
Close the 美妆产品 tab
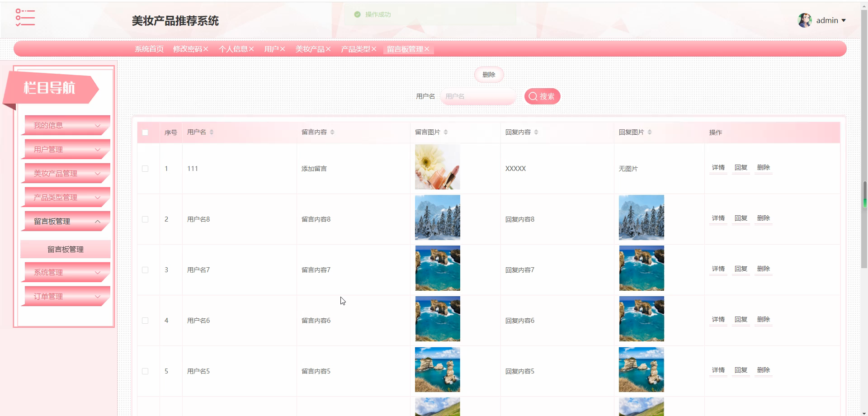pos(328,49)
